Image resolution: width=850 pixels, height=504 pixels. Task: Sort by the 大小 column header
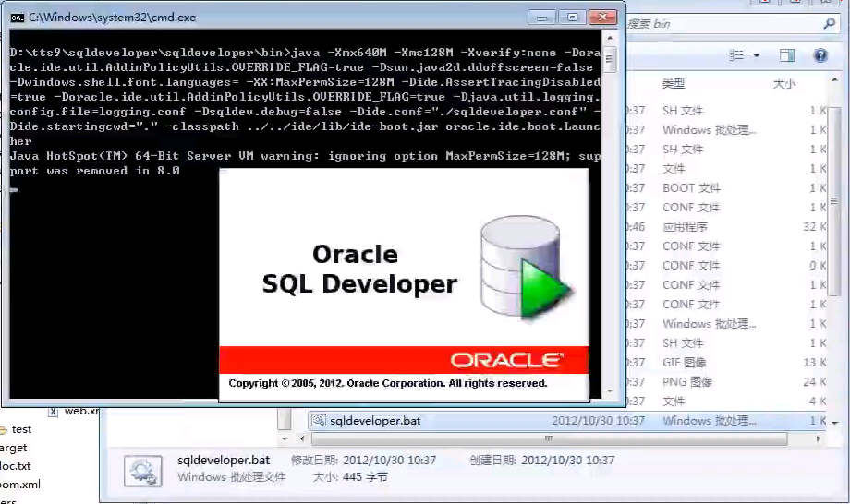(x=783, y=83)
